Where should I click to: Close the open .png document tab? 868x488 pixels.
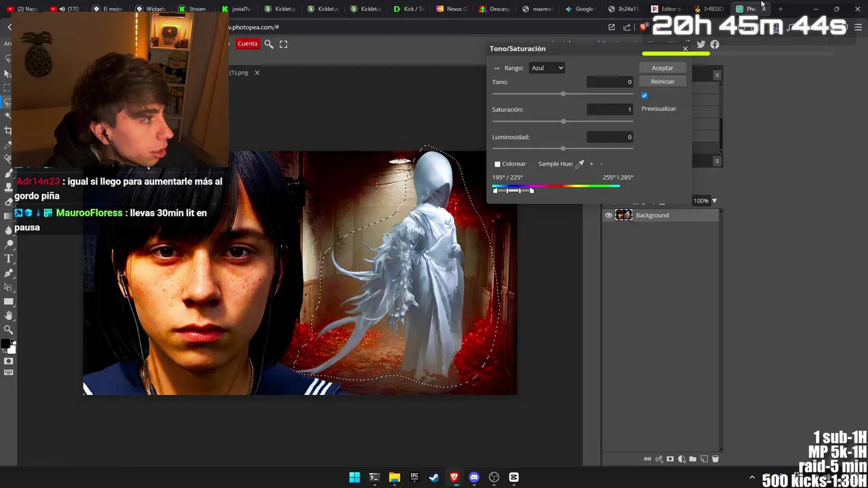point(257,73)
